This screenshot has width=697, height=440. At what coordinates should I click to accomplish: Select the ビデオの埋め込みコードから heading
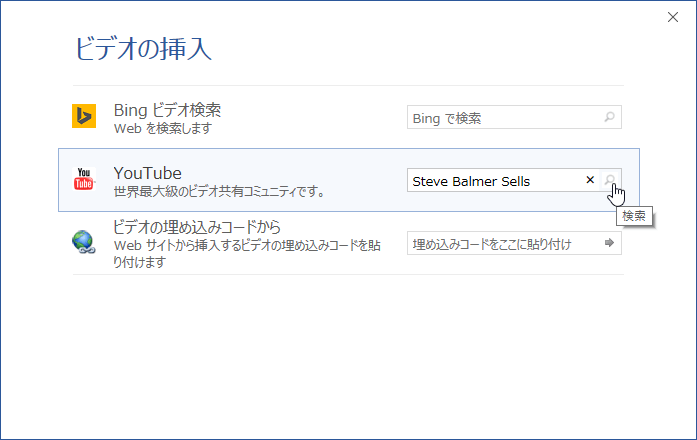(197, 227)
